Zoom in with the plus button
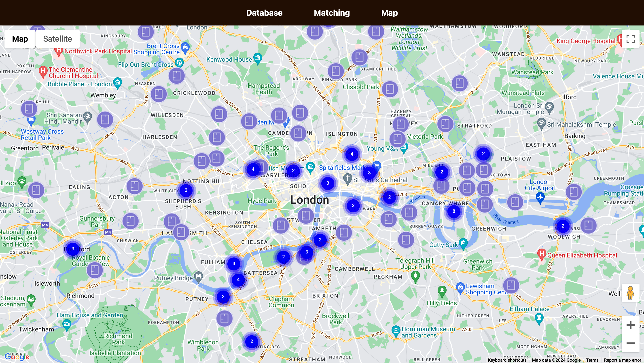Screen dimensions: 644x363 [x=631, y=325]
